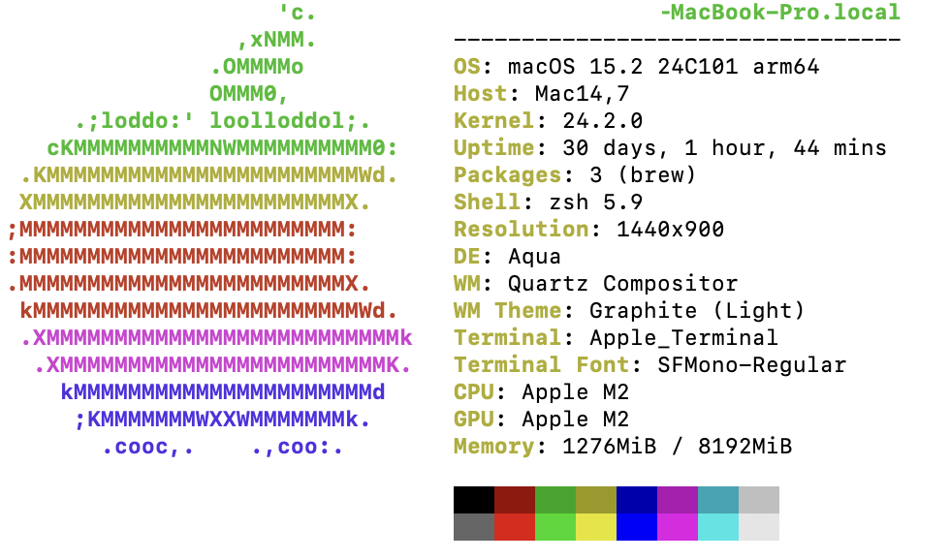Click the 'WM Theme' label
This screenshot has height=560, width=950.
point(508,311)
